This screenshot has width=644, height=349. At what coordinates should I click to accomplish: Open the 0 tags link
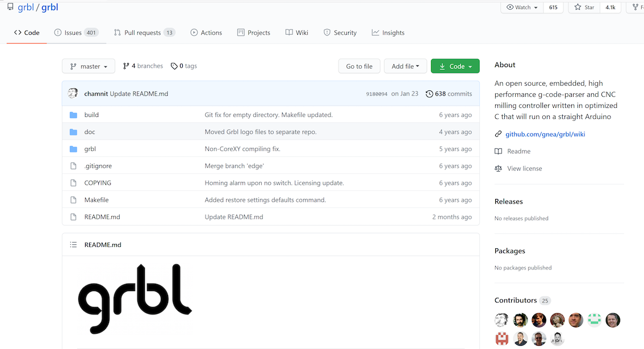[x=183, y=66]
